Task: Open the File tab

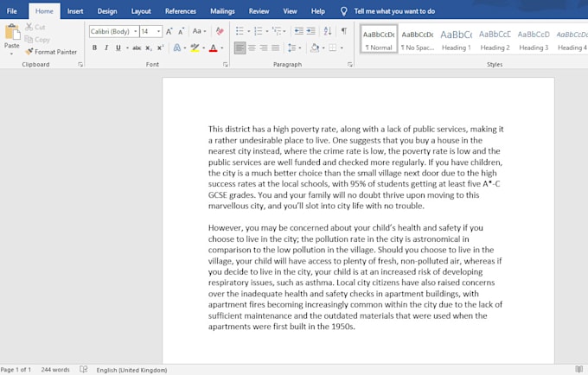Action: (12, 11)
